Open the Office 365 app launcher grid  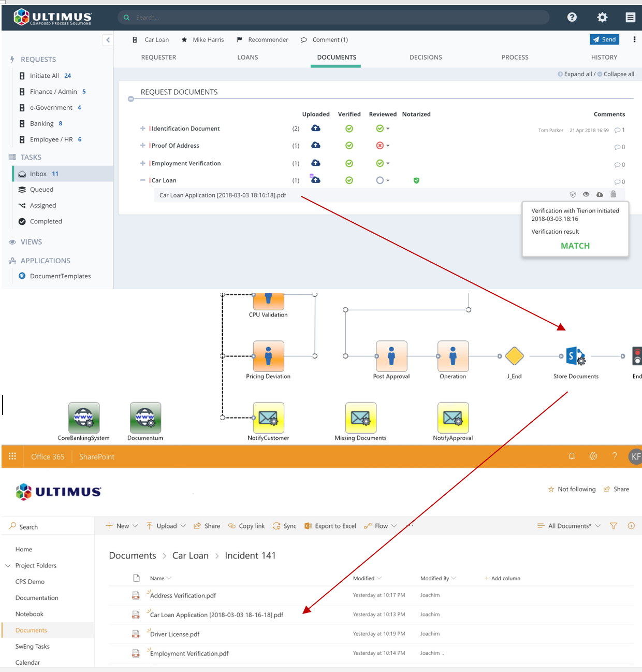[x=12, y=456]
